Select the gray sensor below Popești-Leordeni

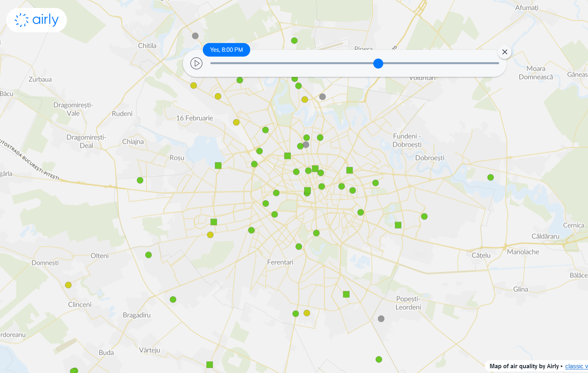(x=381, y=319)
